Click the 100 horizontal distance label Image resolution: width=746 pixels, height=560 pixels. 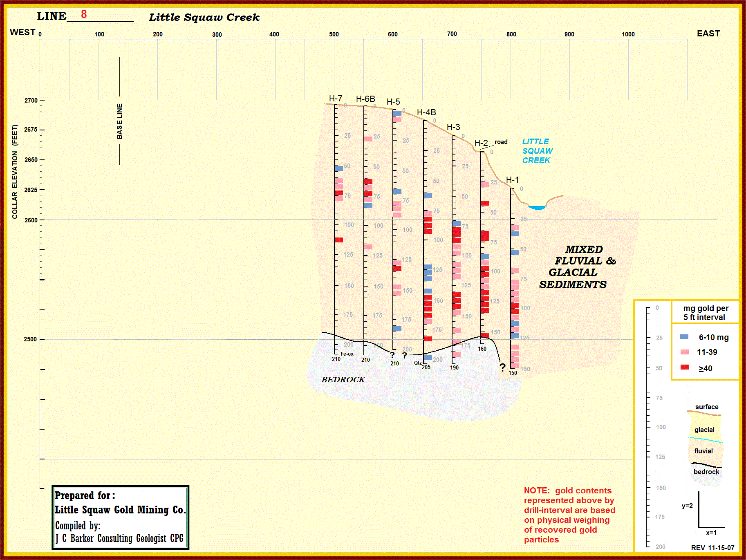click(99, 34)
